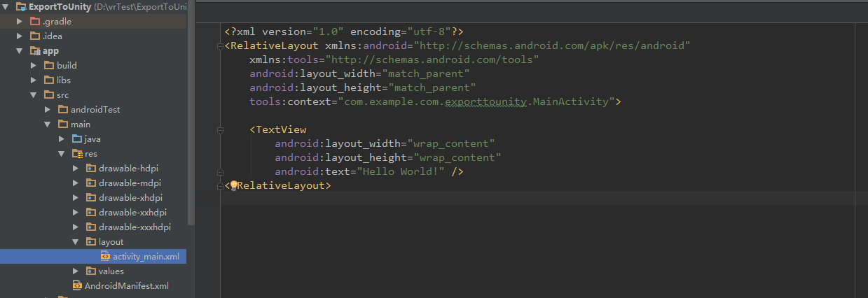
Task: Click the values folder icon
Action: tap(91, 271)
